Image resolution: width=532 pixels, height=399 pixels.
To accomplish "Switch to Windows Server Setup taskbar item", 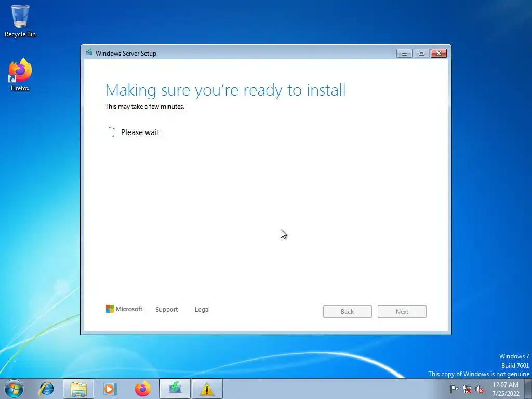I will (175, 389).
